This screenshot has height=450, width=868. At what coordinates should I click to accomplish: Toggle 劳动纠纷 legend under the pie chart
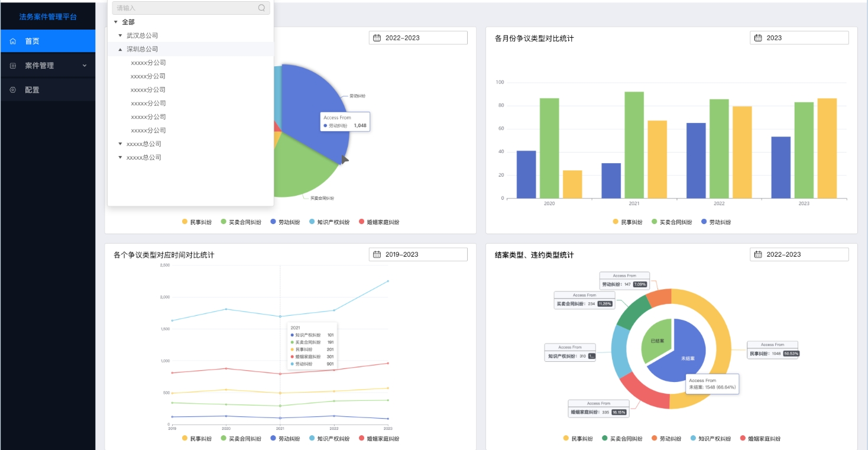click(x=285, y=222)
